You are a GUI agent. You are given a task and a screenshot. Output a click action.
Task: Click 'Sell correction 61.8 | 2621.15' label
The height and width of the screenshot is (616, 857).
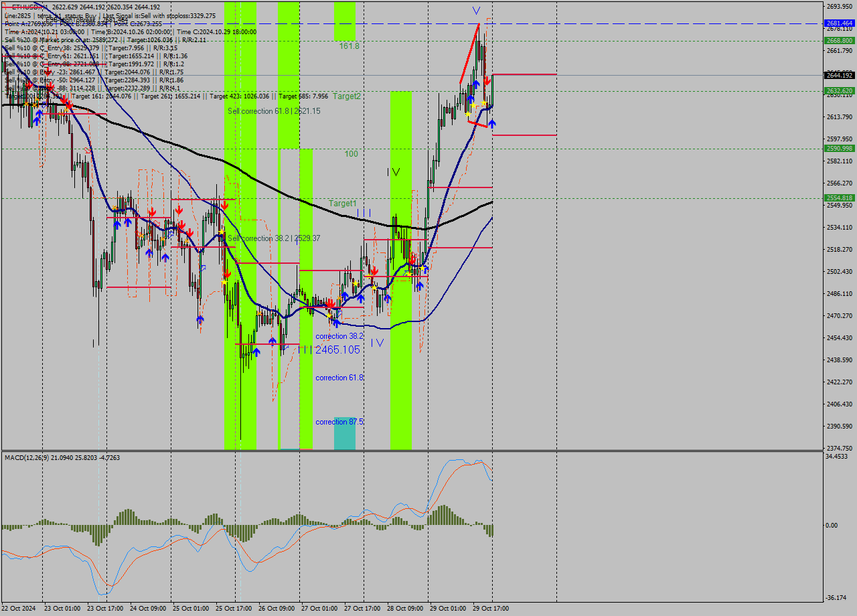(x=274, y=111)
